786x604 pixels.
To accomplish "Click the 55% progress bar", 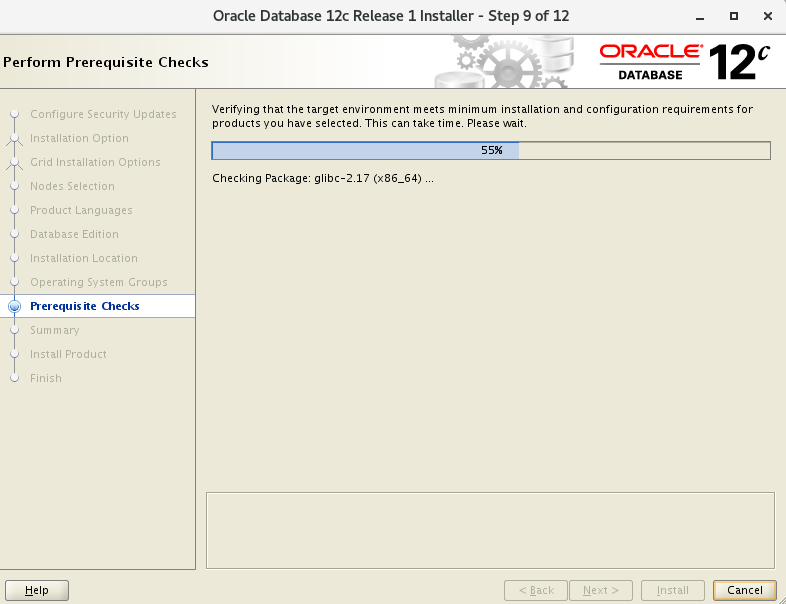I will point(491,150).
